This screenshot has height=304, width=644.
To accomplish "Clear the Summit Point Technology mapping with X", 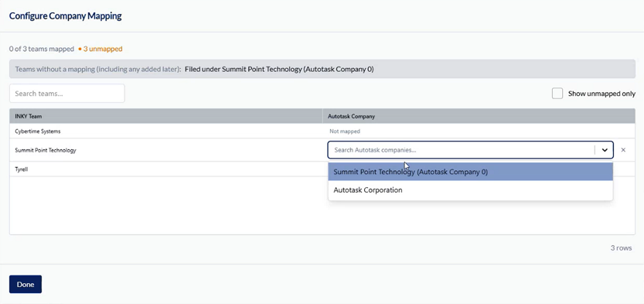I will 623,150.
